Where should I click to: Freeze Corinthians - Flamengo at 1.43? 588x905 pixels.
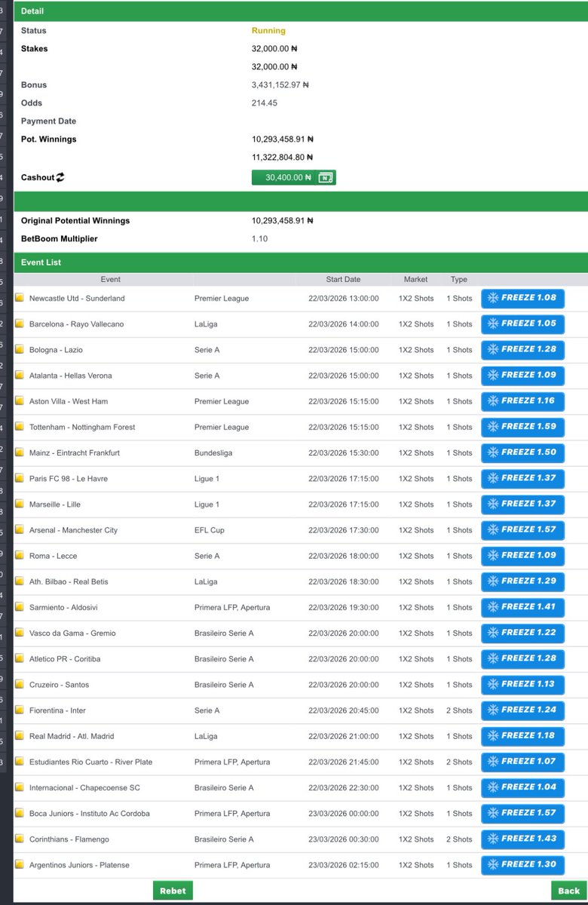(x=522, y=839)
